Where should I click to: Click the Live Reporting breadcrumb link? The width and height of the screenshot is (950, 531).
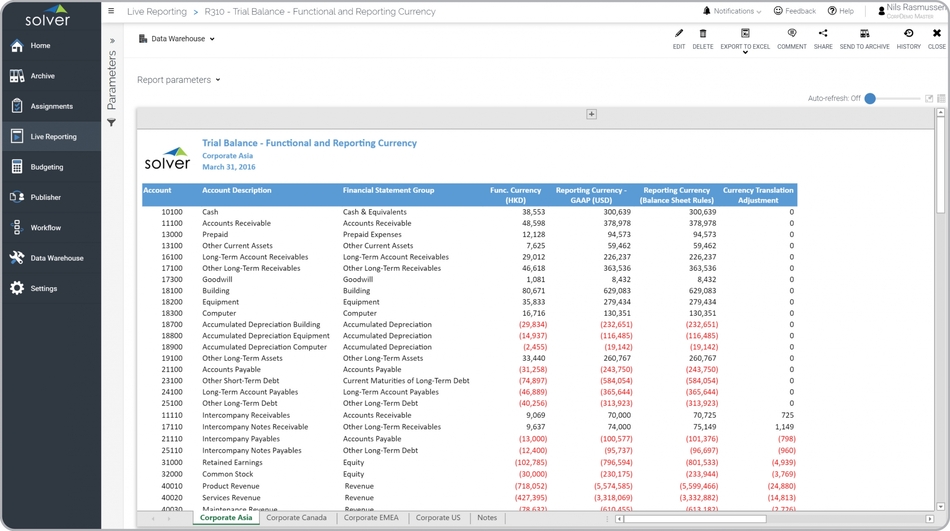(157, 12)
